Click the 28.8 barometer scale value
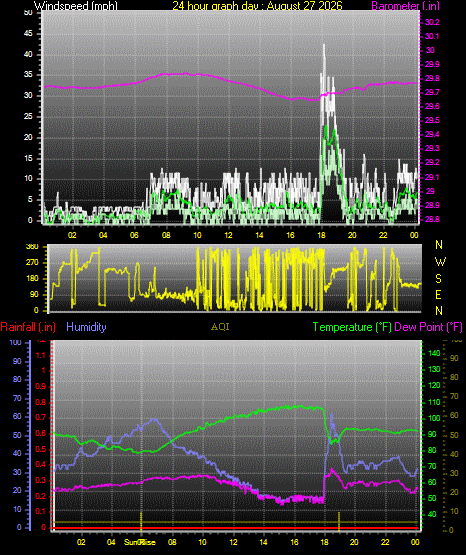The height and width of the screenshot is (555, 466). (x=432, y=219)
